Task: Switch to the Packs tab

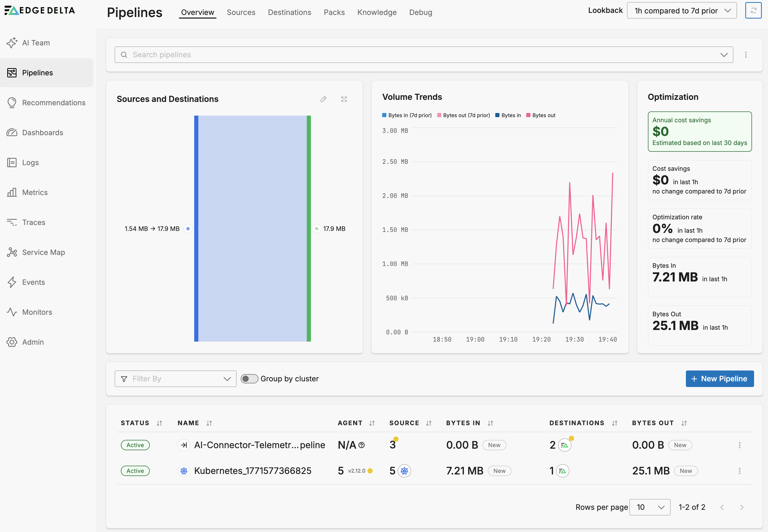Action: pyautogui.click(x=334, y=12)
